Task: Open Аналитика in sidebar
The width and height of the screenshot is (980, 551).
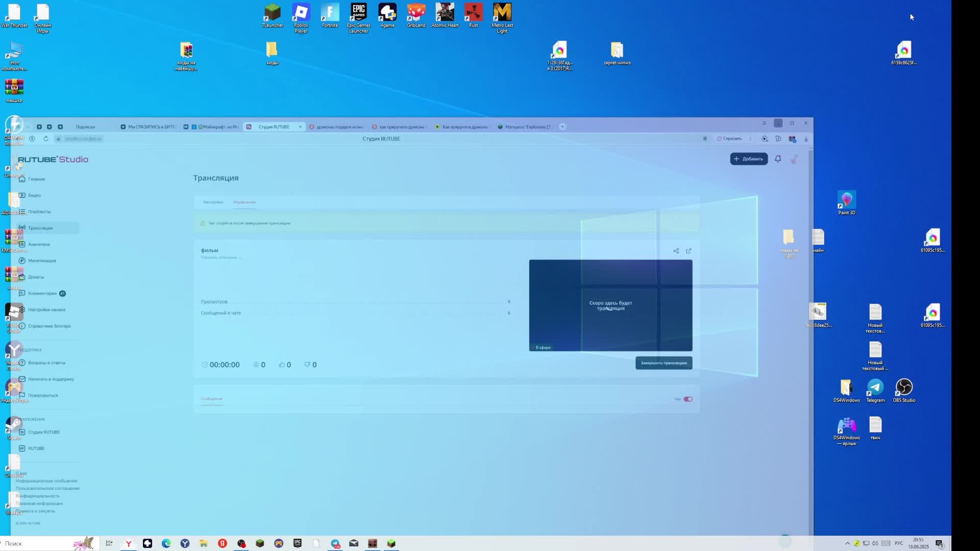Action: pos(39,244)
